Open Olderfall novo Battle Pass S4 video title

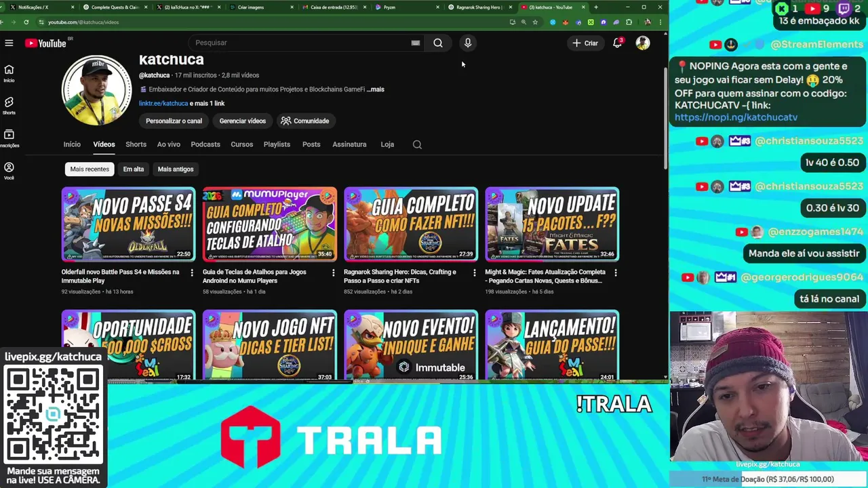tap(121, 276)
